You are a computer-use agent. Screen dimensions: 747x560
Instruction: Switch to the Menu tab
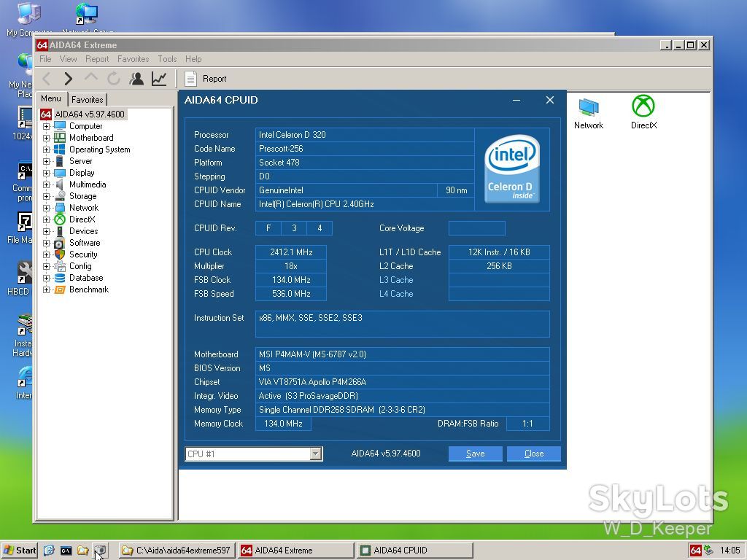click(51, 98)
